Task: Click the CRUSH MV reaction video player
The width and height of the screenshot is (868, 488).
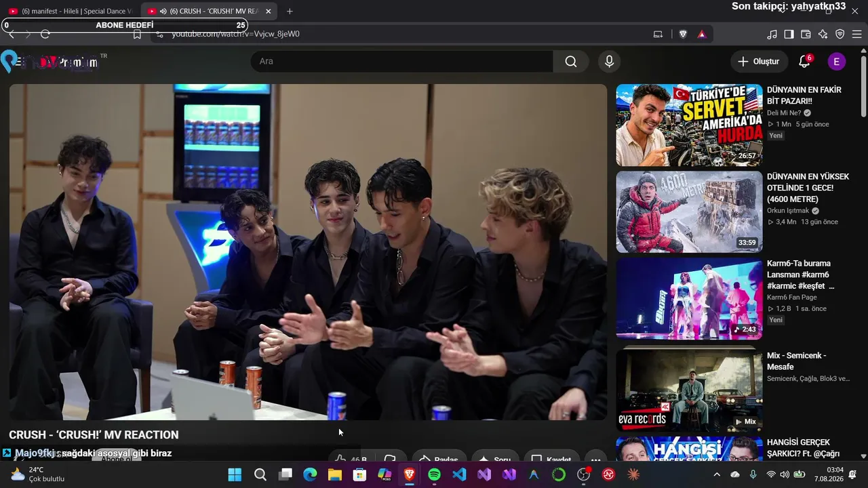Action: (x=308, y=251)
